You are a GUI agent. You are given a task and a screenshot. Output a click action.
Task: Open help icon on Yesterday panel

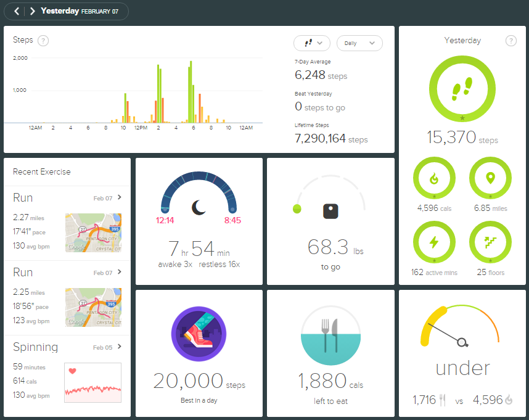pyautogui.click(x=511, y=41)
